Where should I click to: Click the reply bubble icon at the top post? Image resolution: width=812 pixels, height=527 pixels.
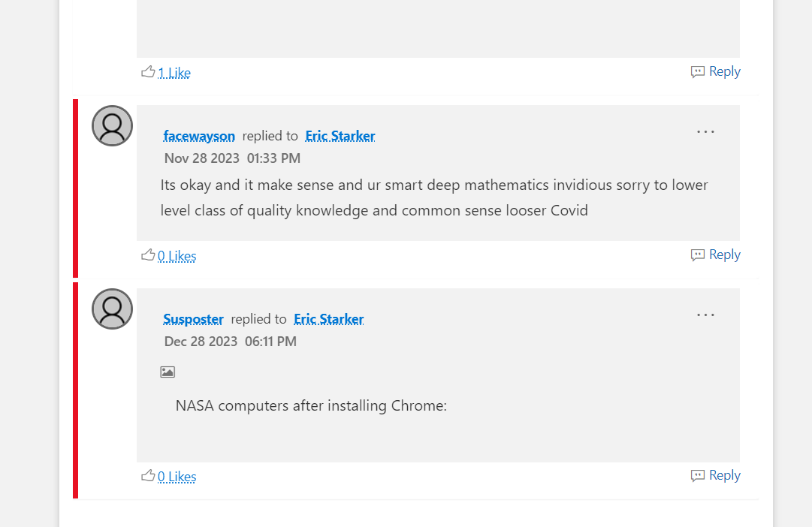coord(697,71)
